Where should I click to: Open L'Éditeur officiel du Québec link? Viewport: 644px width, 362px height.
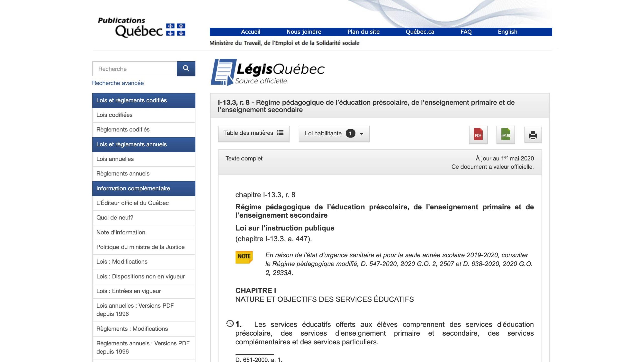coord(144,203)
